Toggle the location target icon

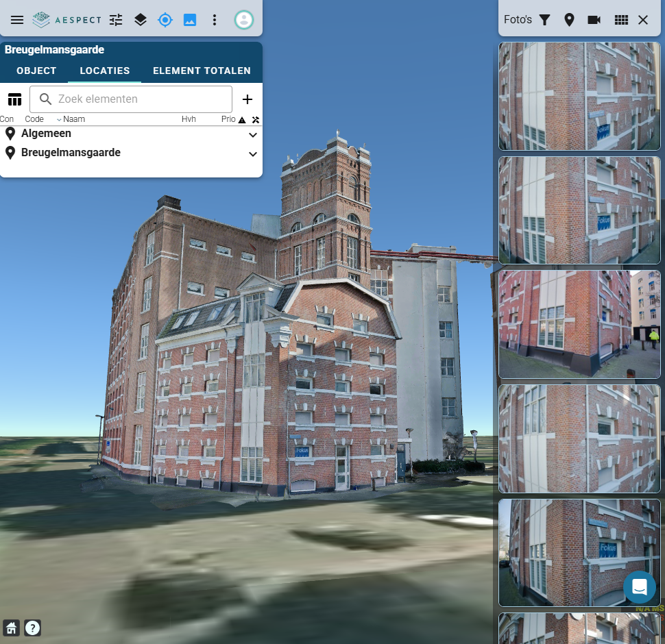click(165, 20)
